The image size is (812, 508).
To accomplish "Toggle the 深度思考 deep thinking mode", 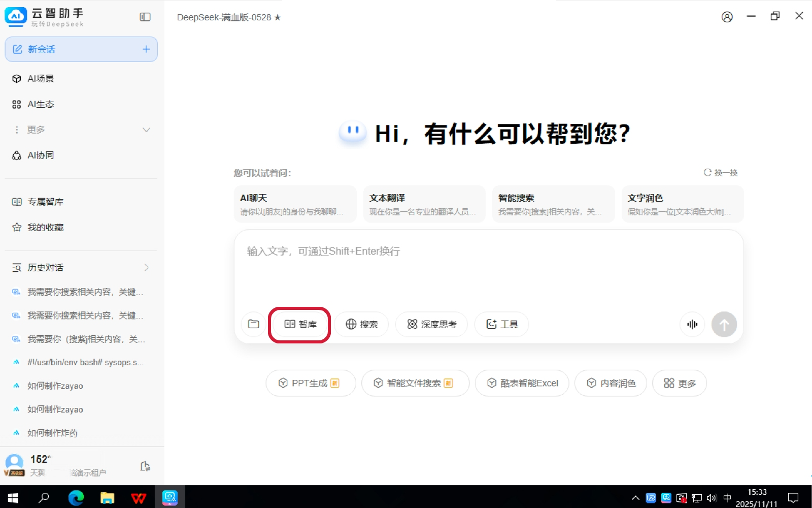I will 431,324.
